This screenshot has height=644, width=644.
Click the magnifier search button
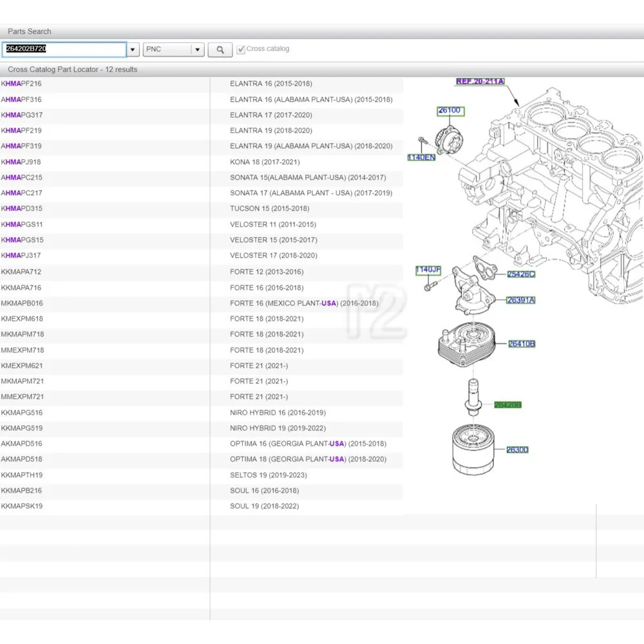tap(220, 50)
